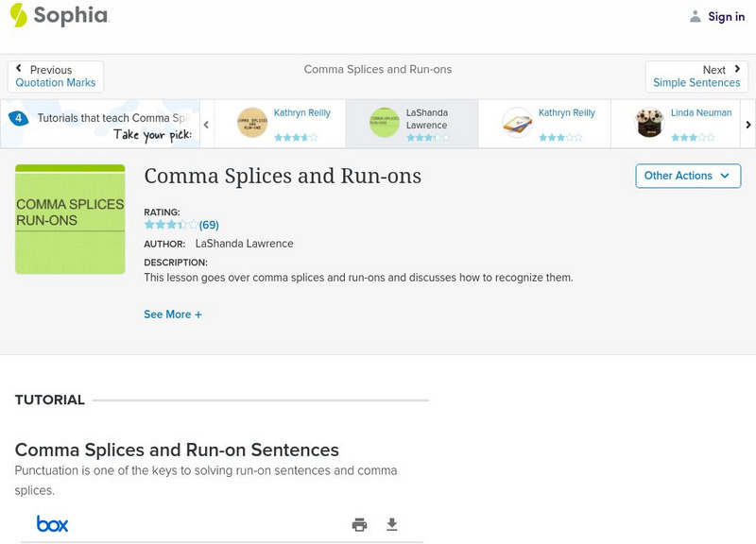Click the Box logo

52,524
